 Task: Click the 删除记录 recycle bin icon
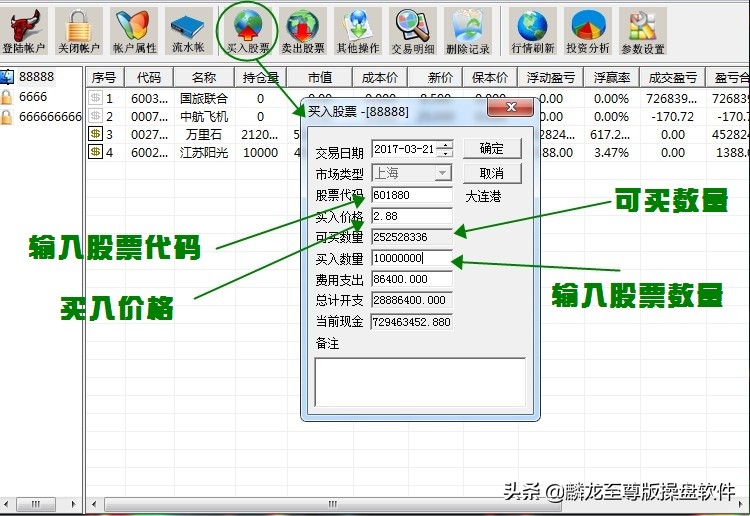(468, 31)
